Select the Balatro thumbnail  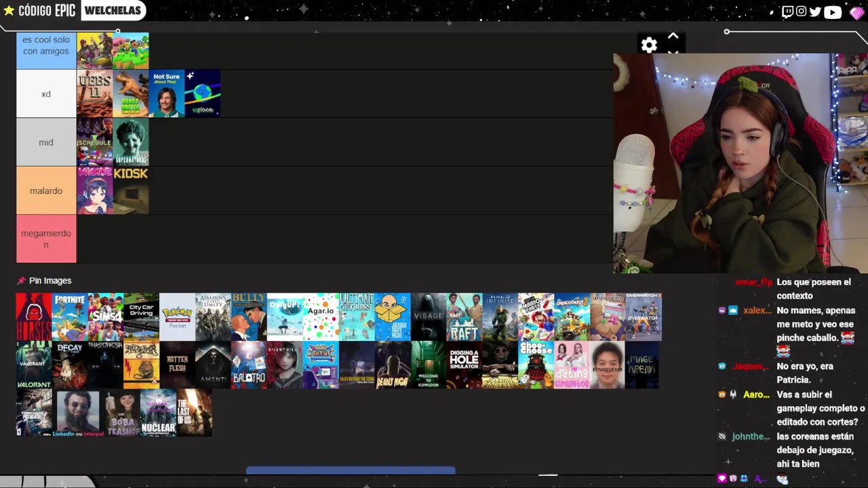(x=249, y=365)
